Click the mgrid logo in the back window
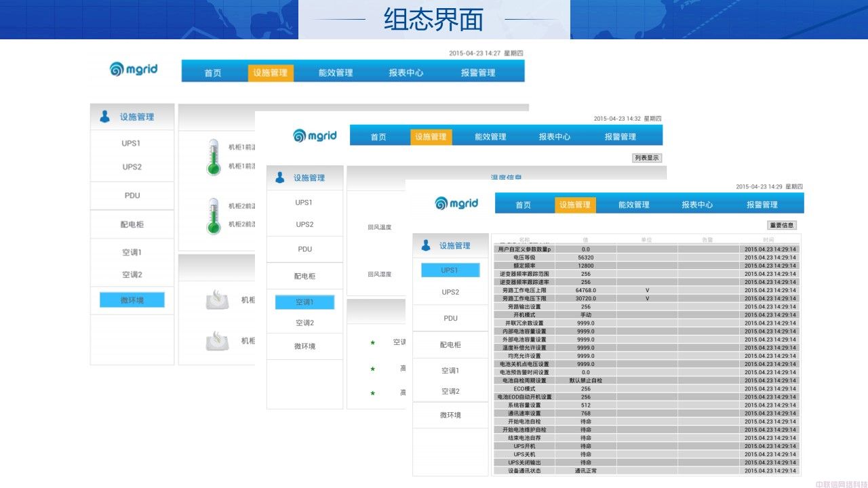The width and height of the screenshot is (868, 488). (134, 69)
